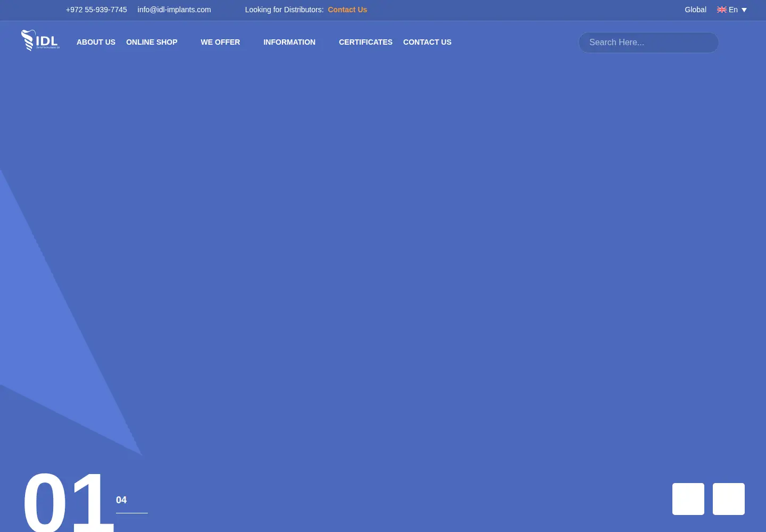
Task: Call the +972 55-939-7745 phone link
Action: pyautogui.click(x=96, y=10)
